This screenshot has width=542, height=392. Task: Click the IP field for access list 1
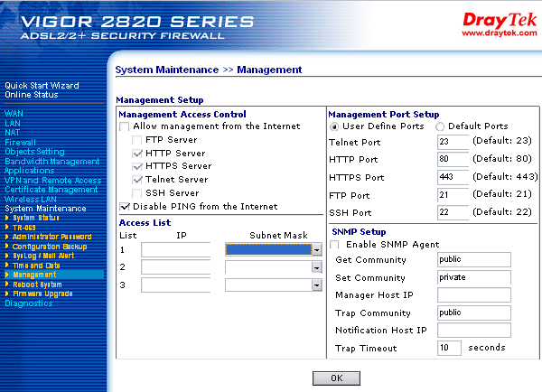[175, 249]
